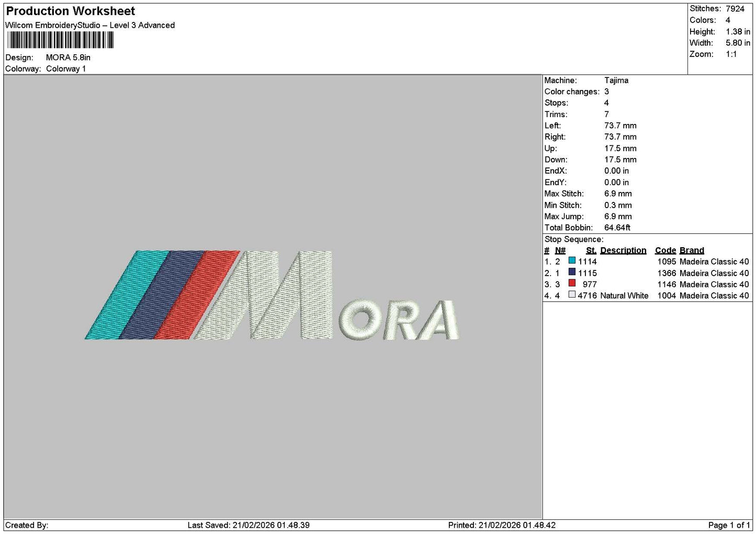The width and height of the screenshot is (756, 534).
Task: Click the 'Code' column header
Action: (x=665, y=251)
